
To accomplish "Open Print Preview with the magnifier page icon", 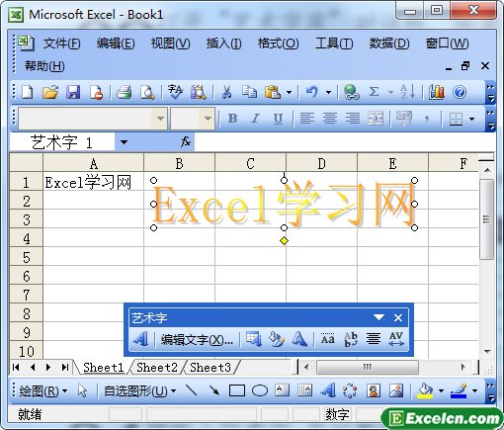I will point(147,92).
